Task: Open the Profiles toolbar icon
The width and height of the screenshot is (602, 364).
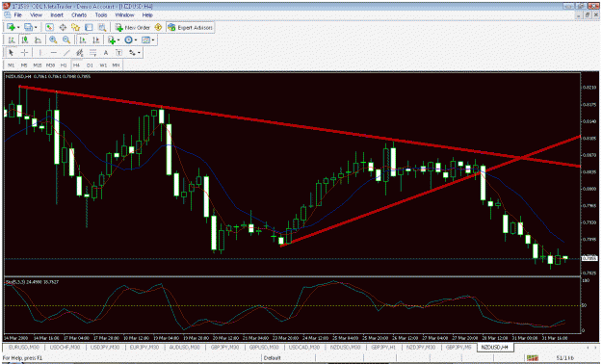Action: [x=28, y=27]
